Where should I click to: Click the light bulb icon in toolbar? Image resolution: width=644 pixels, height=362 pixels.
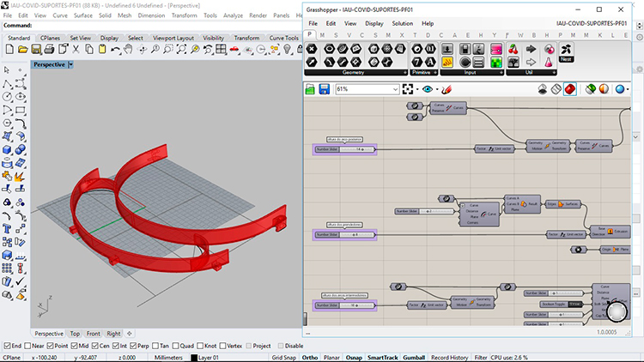click(x=287, y=50)
